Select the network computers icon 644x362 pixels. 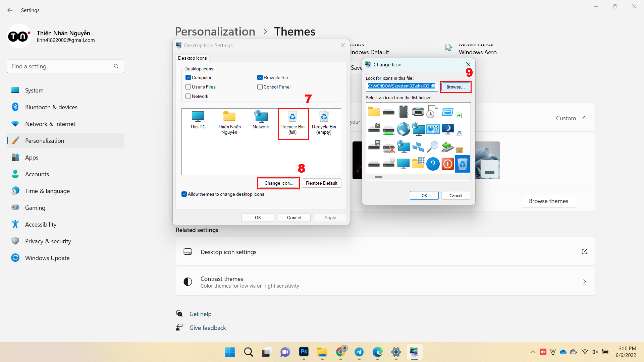pyautogui.click(x=418, y=146)
